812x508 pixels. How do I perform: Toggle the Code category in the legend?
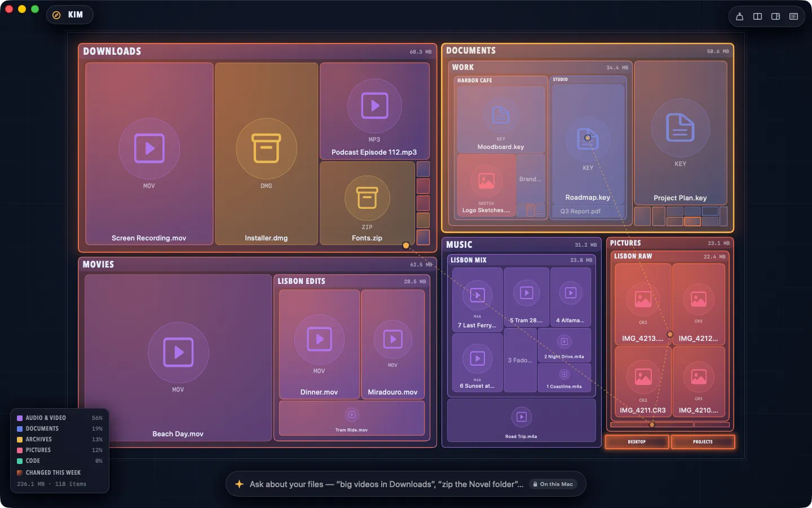(x=60, y=461)
